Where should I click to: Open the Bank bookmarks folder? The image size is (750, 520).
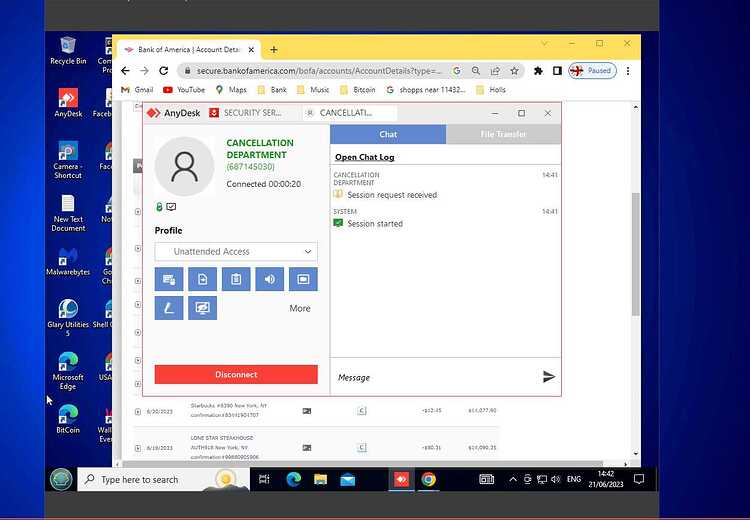(x=272, y=90)
